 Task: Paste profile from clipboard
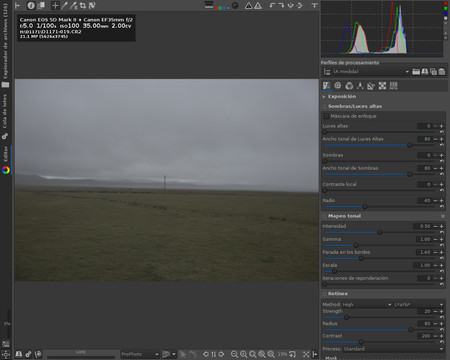[x=442, y=72]
